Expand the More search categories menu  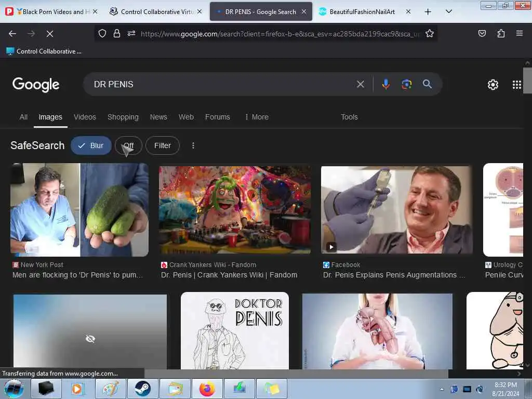pos(257,117)
